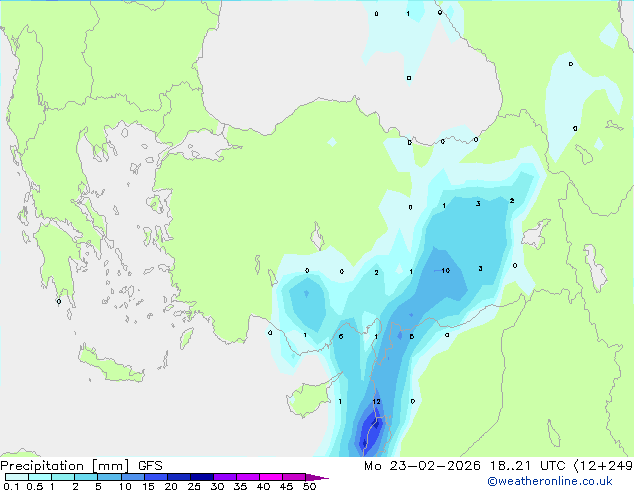This screenshot has height=490, width=634.
Task: Select the 45 to 50 mm legend swatch
Action: [x=294, y=477]
